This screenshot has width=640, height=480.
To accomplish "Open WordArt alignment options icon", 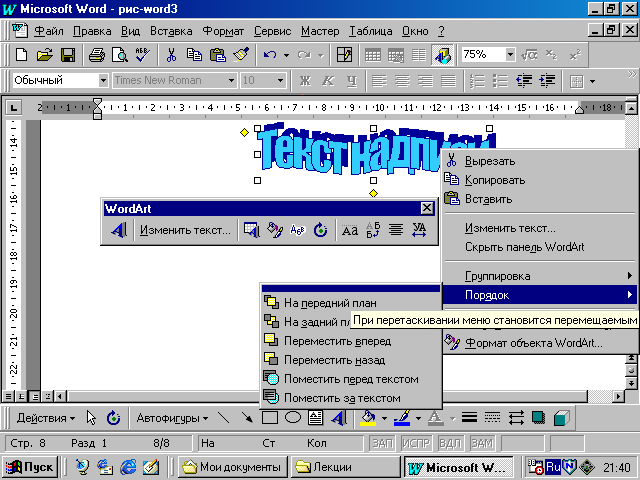I will [x=396, y=230].
